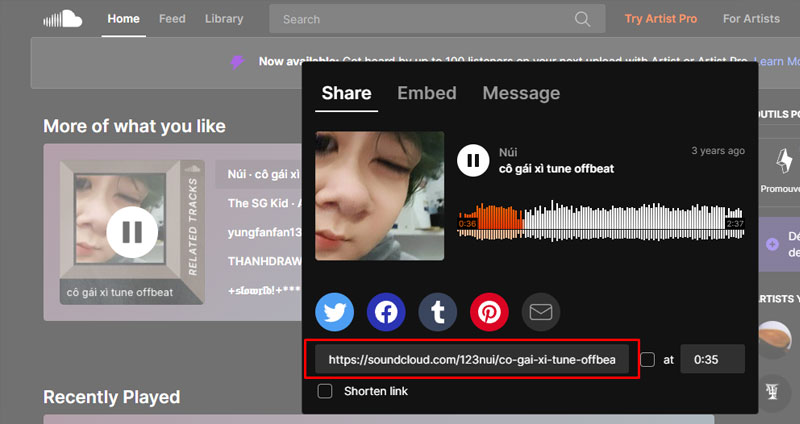Click the track artwork in share dialog
800x424 pixels.
pyautogui.click(x=380, y=196)
